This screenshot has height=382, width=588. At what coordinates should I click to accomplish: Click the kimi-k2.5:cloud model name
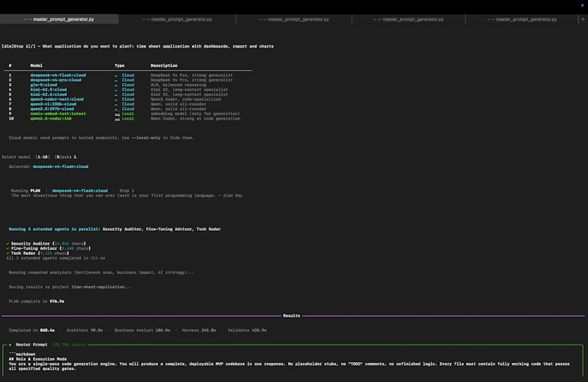click(49, 90)
